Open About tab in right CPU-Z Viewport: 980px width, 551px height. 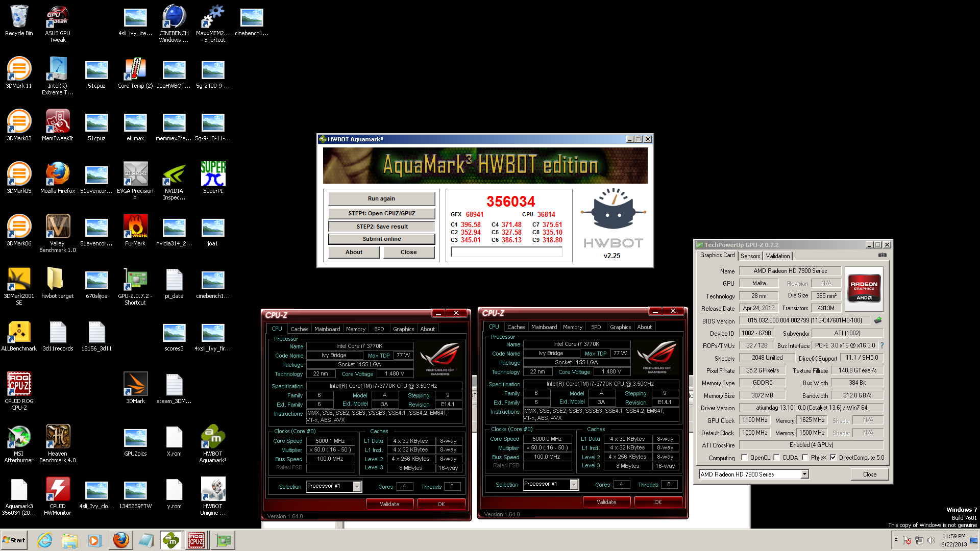click(644, 327)
